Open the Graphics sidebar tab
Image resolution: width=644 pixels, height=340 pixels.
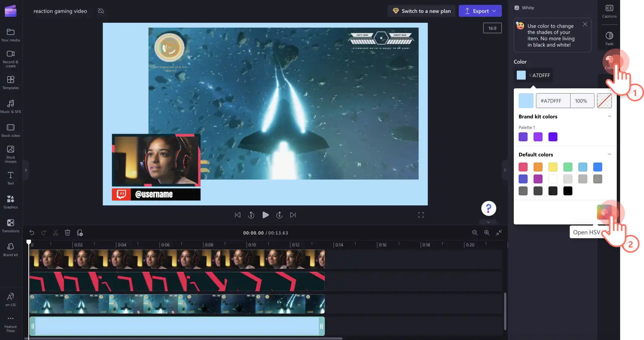[10, 202]
